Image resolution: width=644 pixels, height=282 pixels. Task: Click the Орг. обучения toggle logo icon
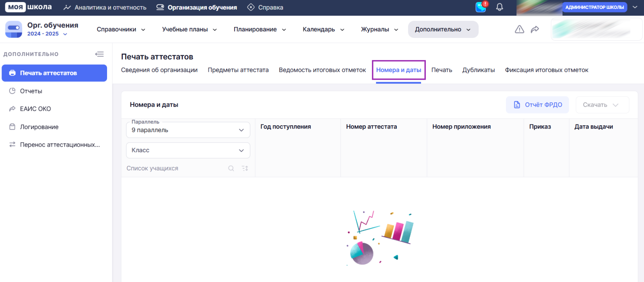pyautogui.click(x=14, y=29)
